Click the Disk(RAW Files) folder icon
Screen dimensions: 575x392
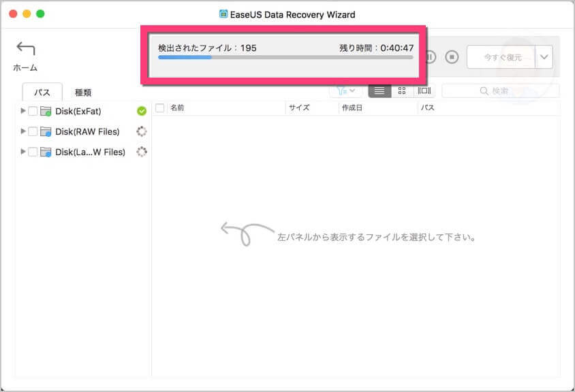pos(46,131)
